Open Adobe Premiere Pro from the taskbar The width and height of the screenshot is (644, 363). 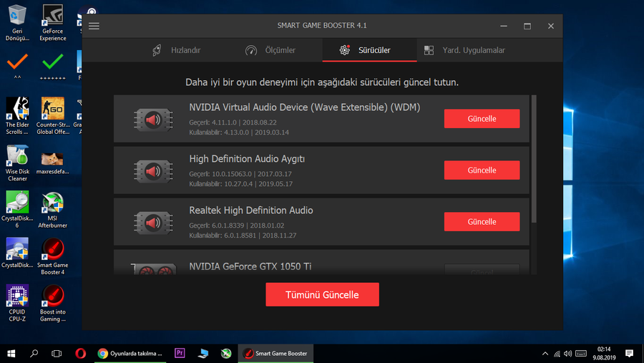coord(180,354)
